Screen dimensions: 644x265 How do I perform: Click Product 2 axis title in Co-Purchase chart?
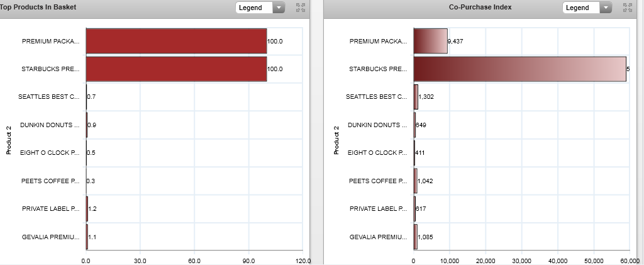coord(336,140)
